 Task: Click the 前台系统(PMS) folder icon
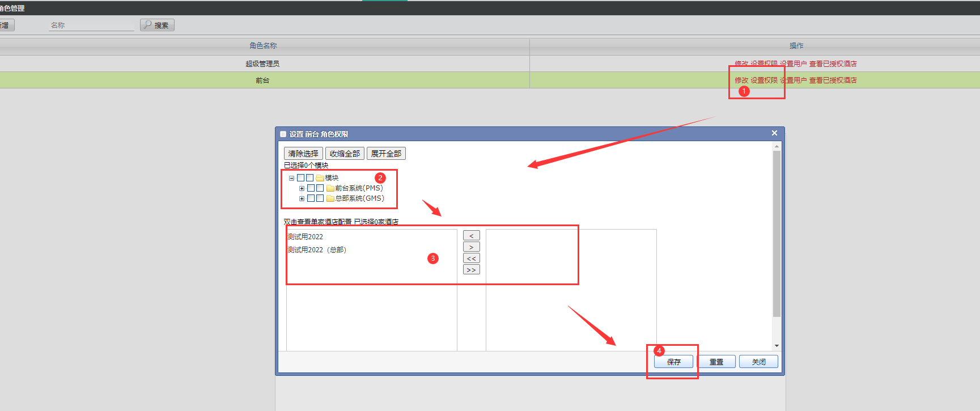pyautogui.click(x=330, y=188)
